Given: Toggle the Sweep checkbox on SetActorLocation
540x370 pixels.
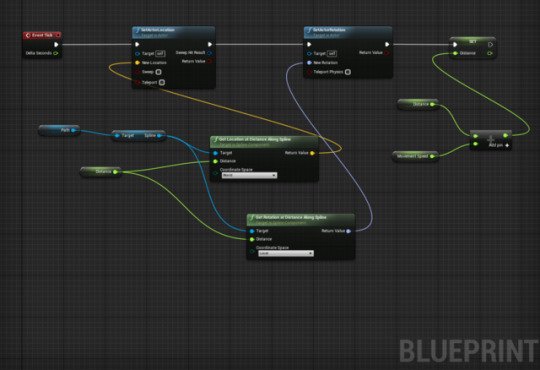Looking at the screenshot, I should click(158, 72).
